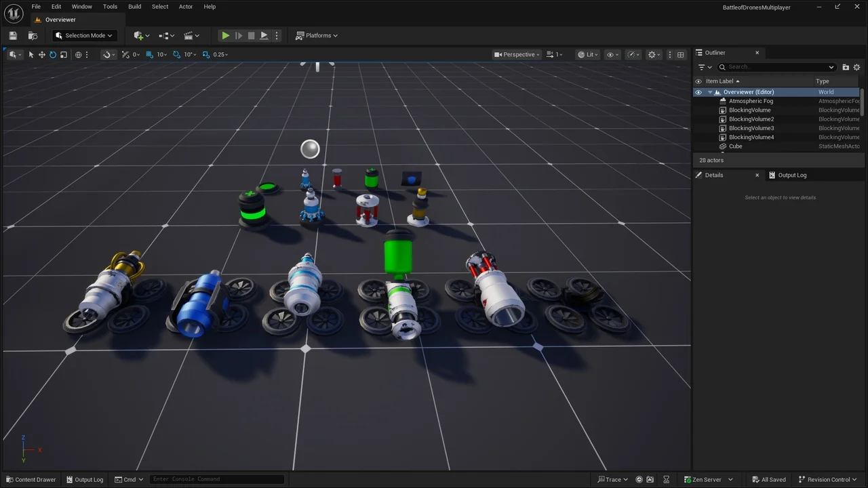Click the Browse content folder icon
The image size is (868, 488).
33,35
